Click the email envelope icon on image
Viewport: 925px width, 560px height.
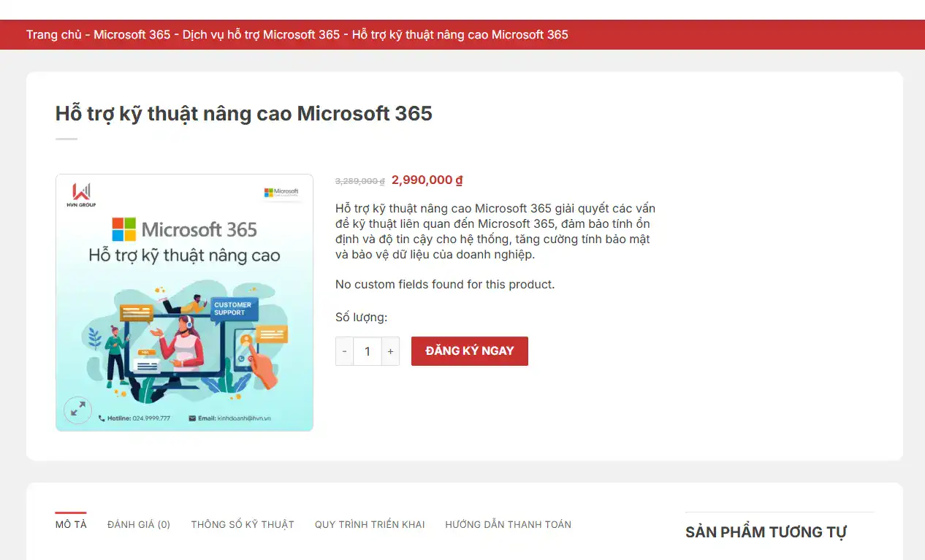point(192,418)
